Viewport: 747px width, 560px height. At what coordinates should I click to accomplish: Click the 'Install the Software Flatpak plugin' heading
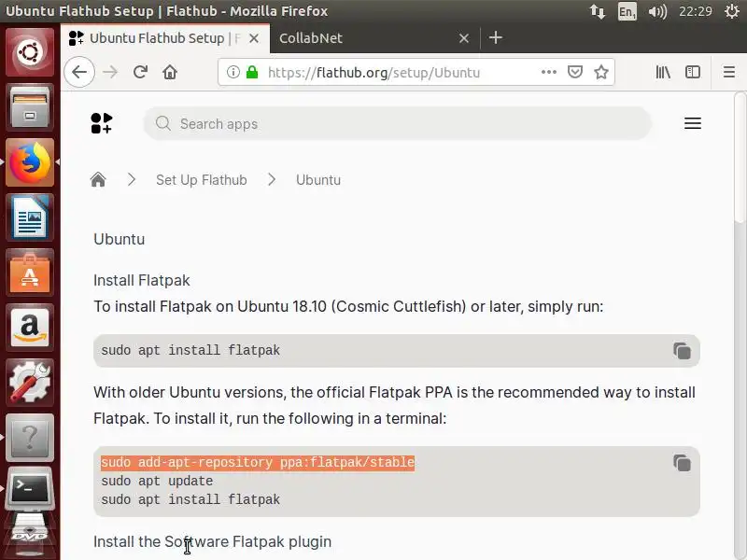213,541
